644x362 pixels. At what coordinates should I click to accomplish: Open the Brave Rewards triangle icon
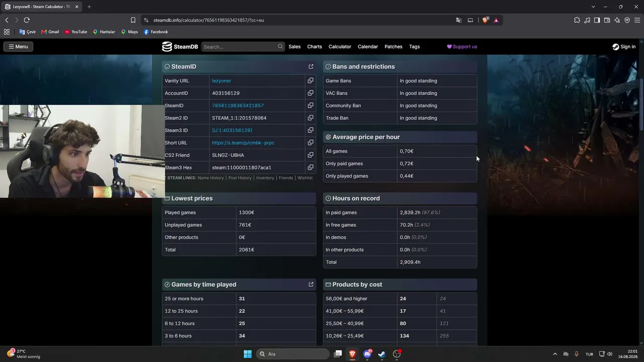[x=496, y=20]
